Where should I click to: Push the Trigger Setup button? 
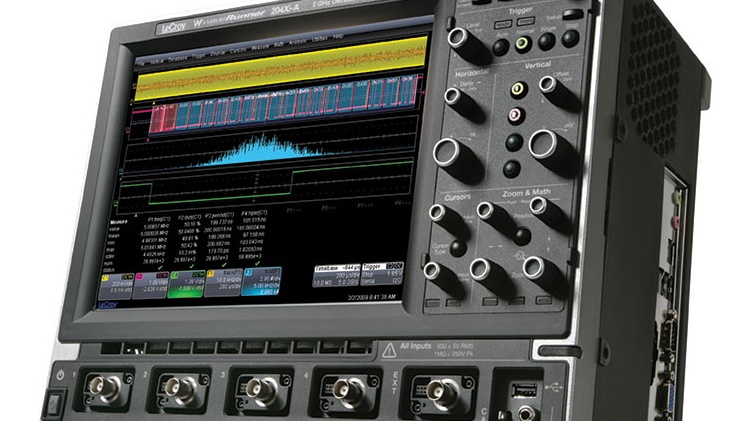[x=572, y=14]
